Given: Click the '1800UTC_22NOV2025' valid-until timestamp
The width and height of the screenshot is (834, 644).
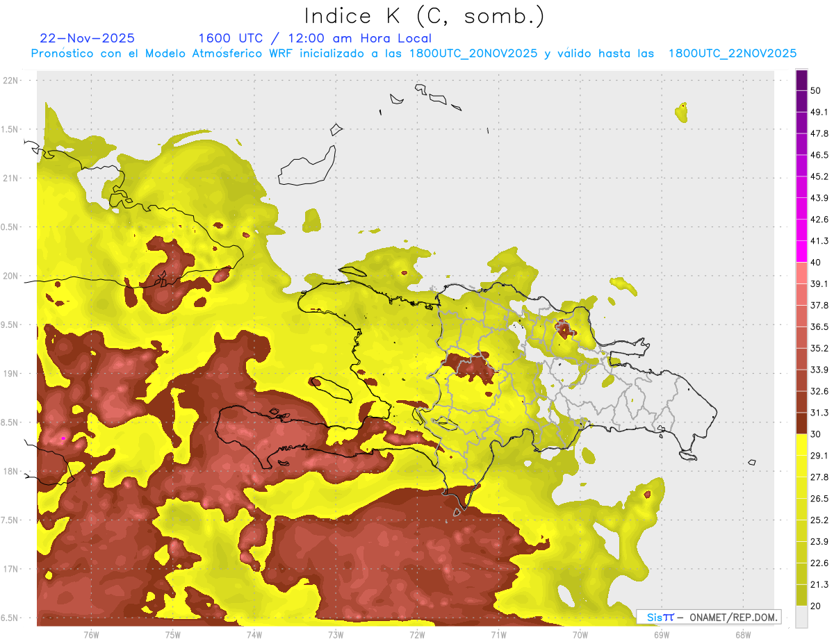Looking at the screenshot, I should point(733,53).
